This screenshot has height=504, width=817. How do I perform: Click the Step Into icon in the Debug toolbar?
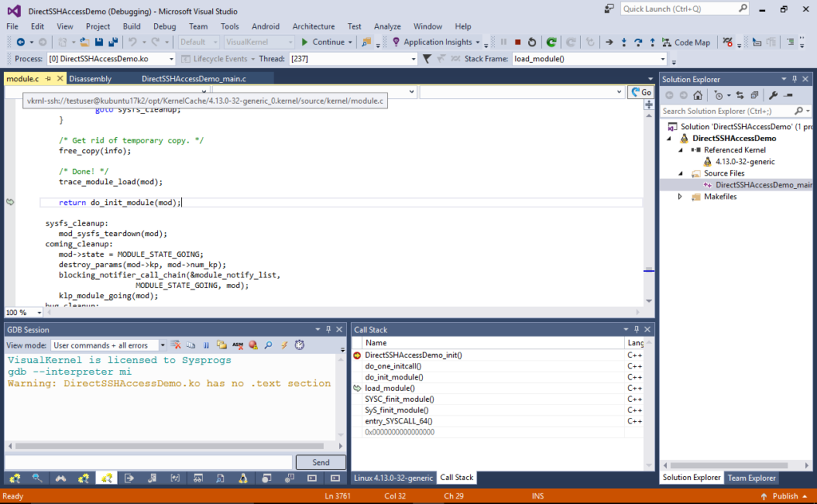[624, 42]
